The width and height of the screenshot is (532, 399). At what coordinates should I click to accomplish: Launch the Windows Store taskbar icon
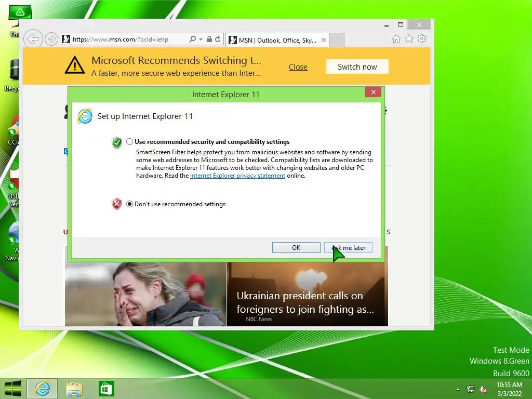pos(106,389)
